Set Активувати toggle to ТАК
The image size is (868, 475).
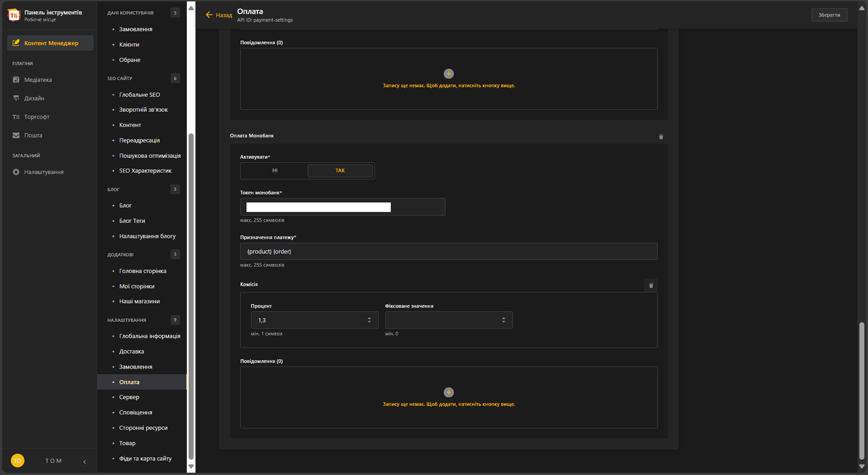340,171
